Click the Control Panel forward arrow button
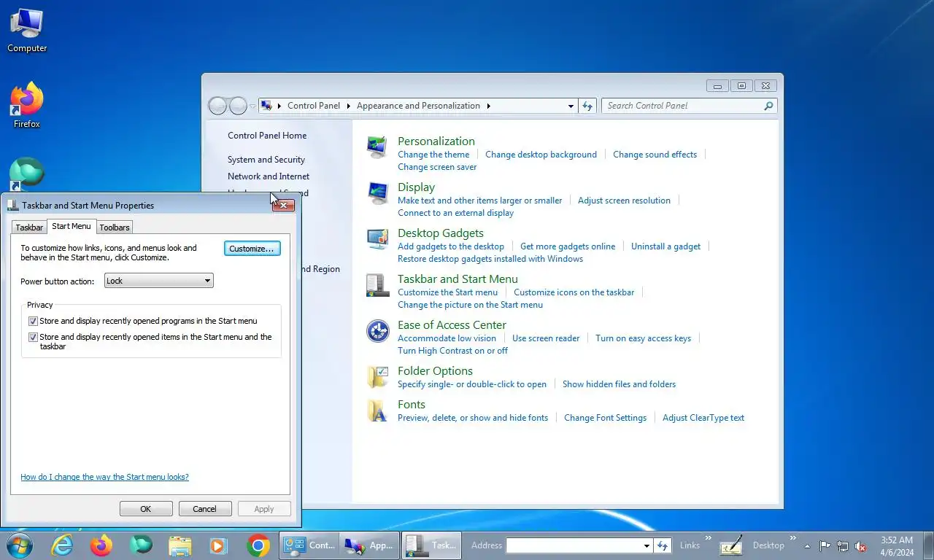The image size is (934, 560). pos(238,106)
